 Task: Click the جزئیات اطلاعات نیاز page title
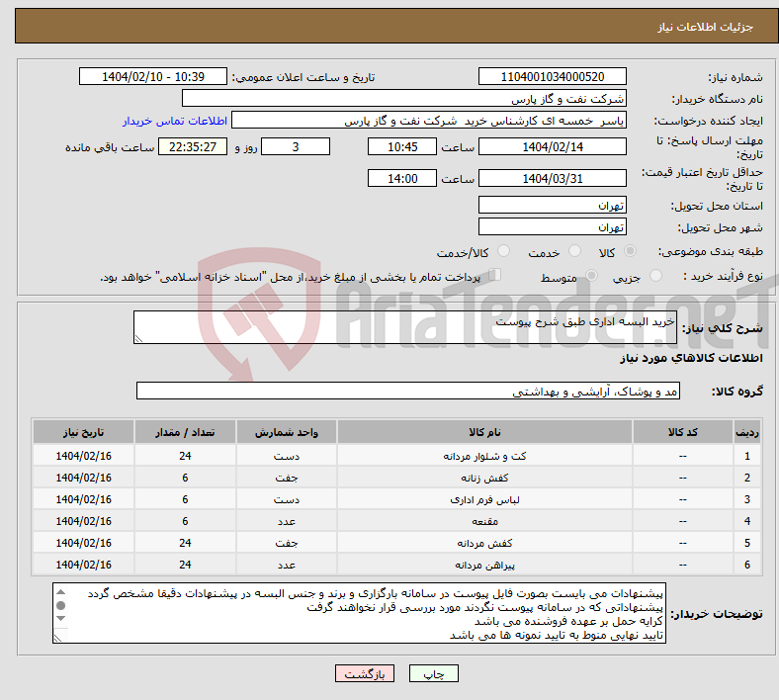pyautogui.click(x=706, y=27)
